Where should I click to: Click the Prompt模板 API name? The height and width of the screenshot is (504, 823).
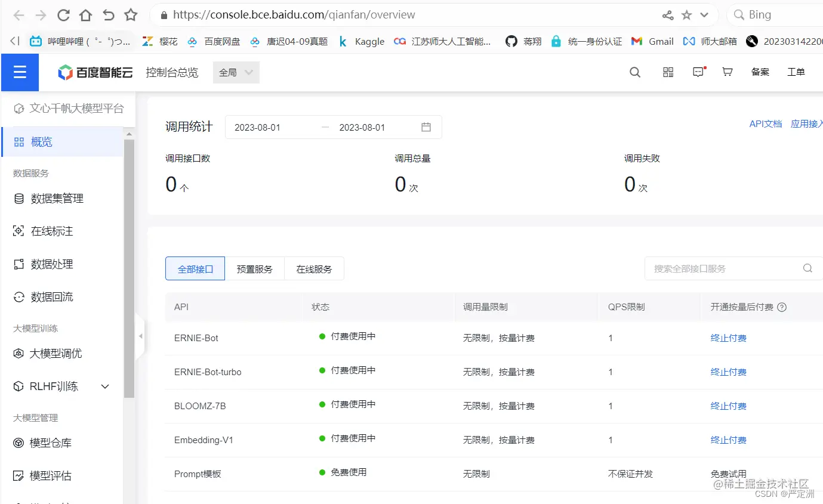click(198, 474)
